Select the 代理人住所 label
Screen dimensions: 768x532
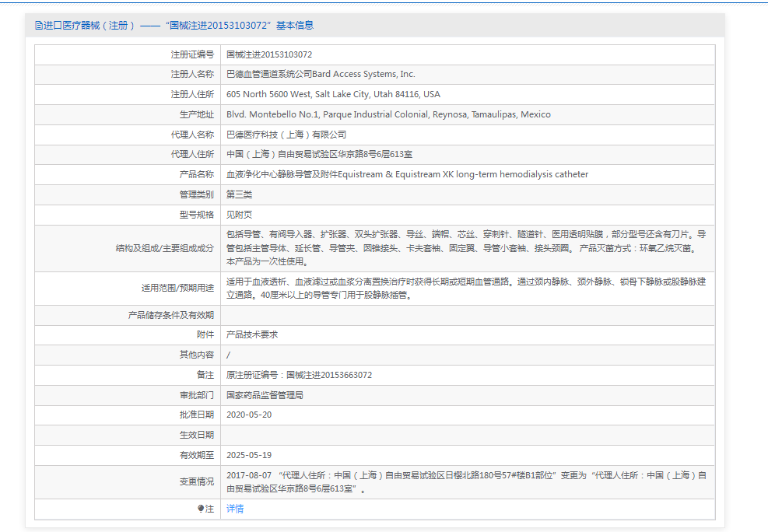(x=192, y=154)
